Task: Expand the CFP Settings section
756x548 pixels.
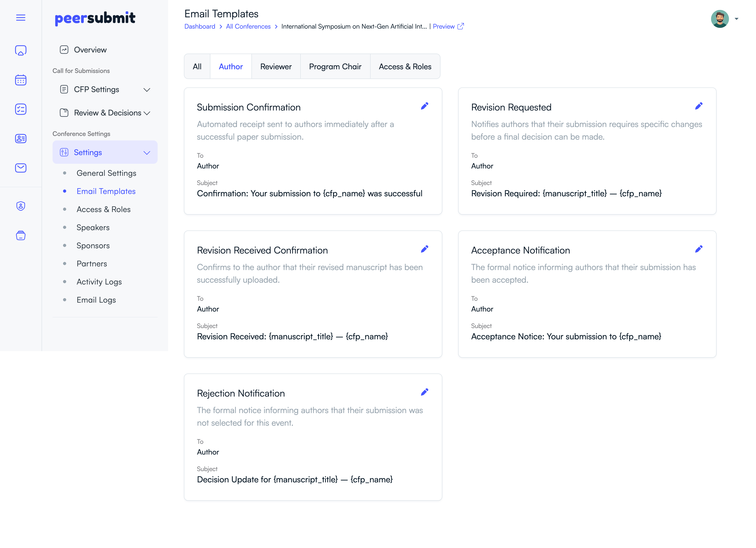Action: tap(147, 89)
